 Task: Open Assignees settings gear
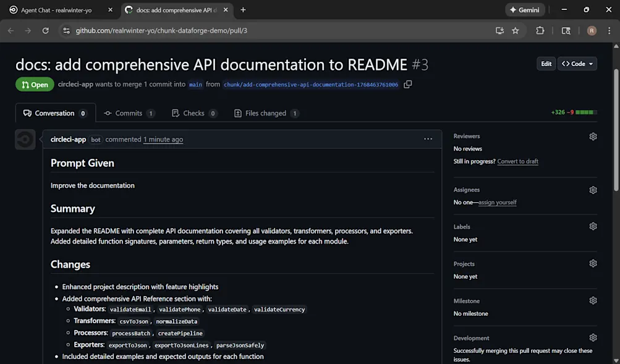tap(593, 190)
